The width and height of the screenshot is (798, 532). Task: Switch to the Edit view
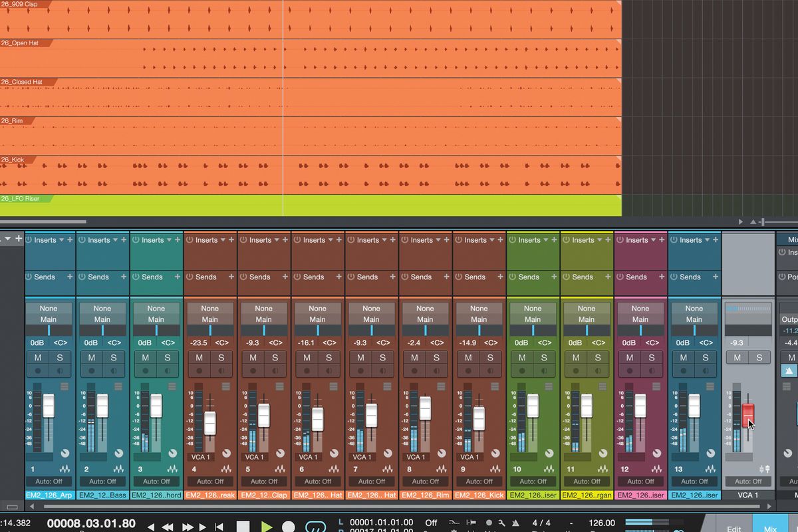pos(733,527)
